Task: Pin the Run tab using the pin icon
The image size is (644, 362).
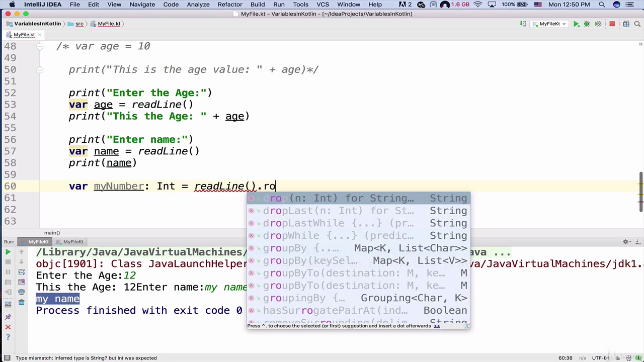Action: [x=8, y=317]
